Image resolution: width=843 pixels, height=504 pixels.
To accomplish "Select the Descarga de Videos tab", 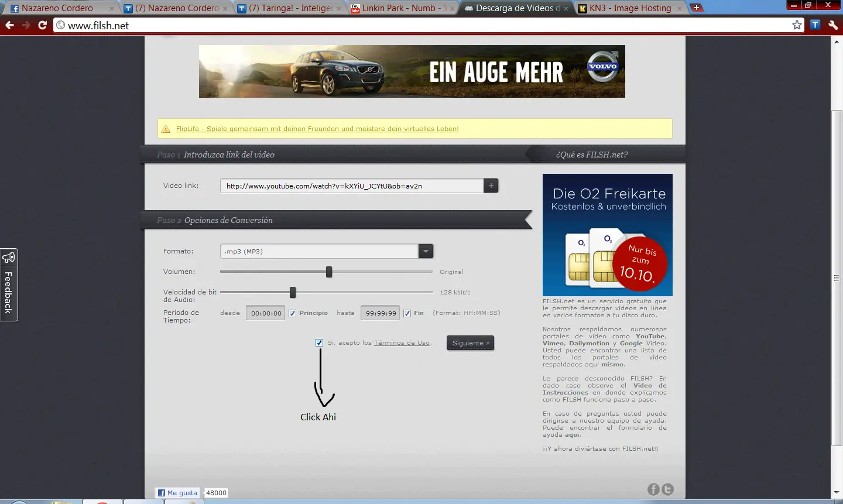I will tap(516, 8).
